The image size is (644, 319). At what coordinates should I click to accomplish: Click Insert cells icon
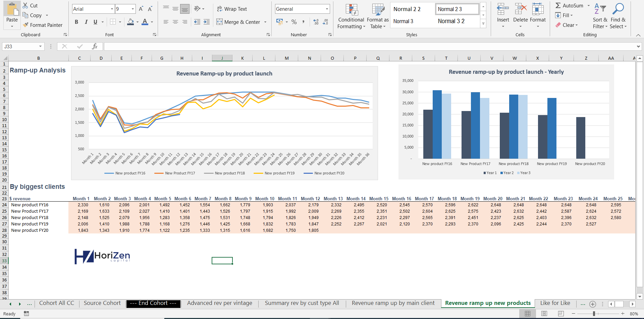503,9
